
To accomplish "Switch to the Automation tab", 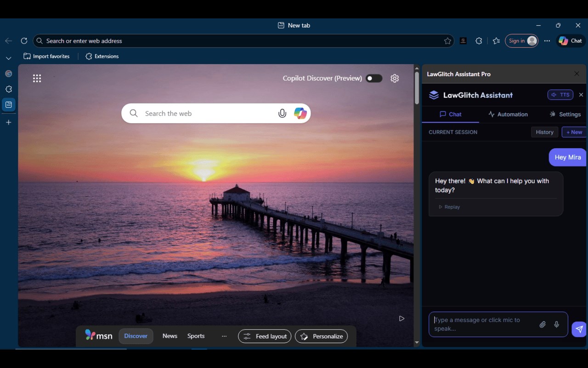I will [x=508, y=114].
